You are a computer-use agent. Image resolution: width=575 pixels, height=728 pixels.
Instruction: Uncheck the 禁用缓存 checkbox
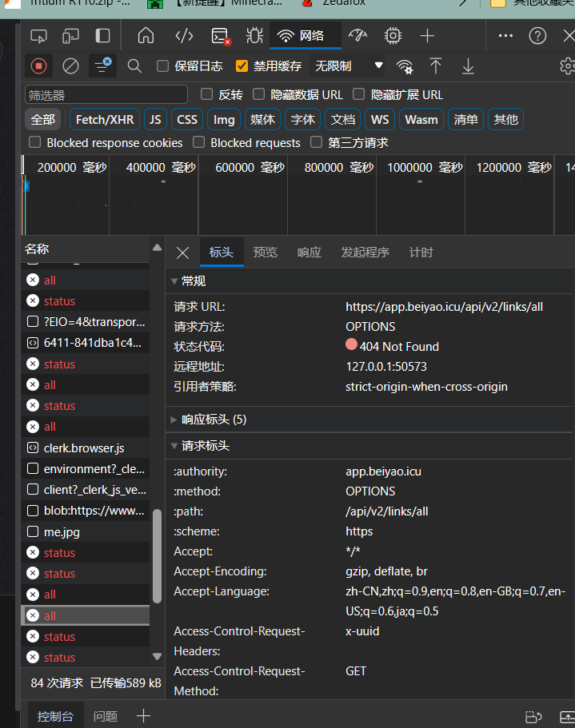pyautogui.click(x=242, y=66)
